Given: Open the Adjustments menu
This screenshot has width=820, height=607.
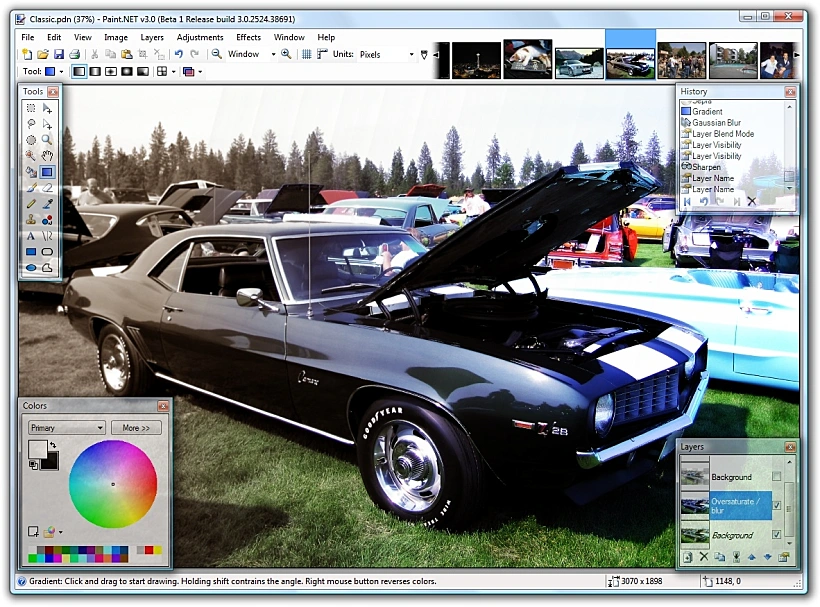Looking at the screenshot, I should pos(200,37).
